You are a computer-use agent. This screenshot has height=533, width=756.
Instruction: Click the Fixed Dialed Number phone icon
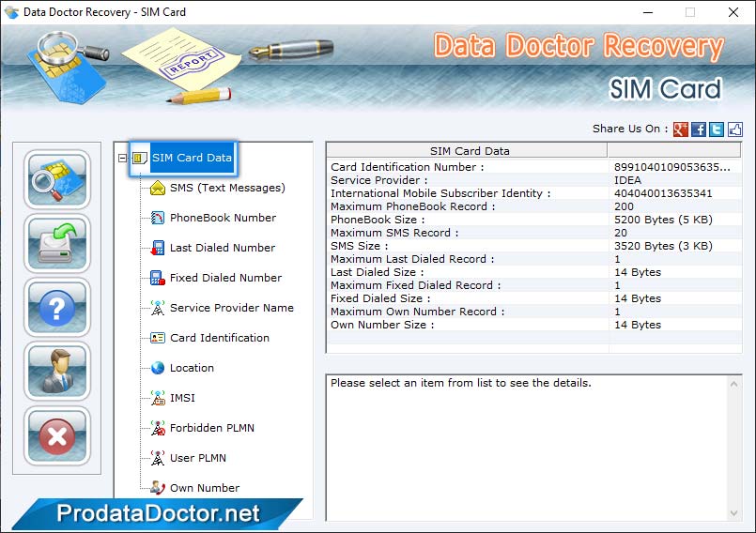coord(158,278)
